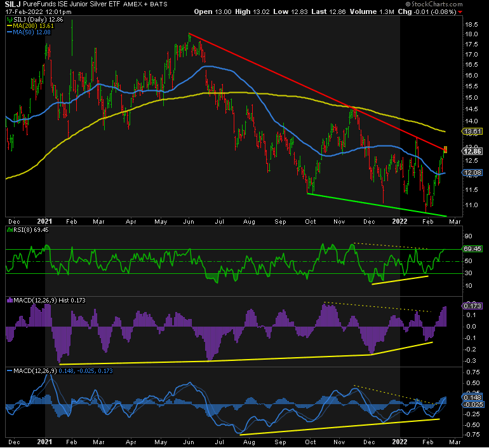Click the 16.0 price axis label

click(x=471, y=76)
